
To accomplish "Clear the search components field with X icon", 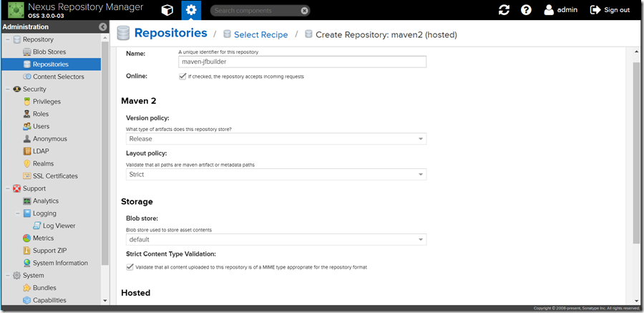I will click(304, 11).
